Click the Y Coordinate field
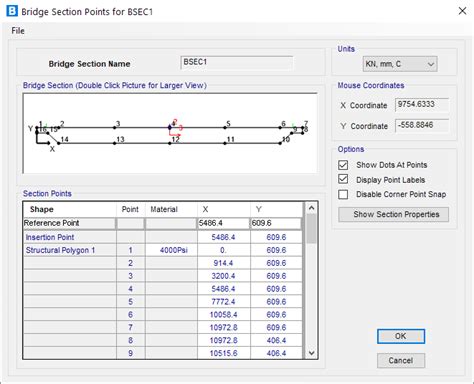The height and width of the screenshot is (384, 474). coord(422,126)
